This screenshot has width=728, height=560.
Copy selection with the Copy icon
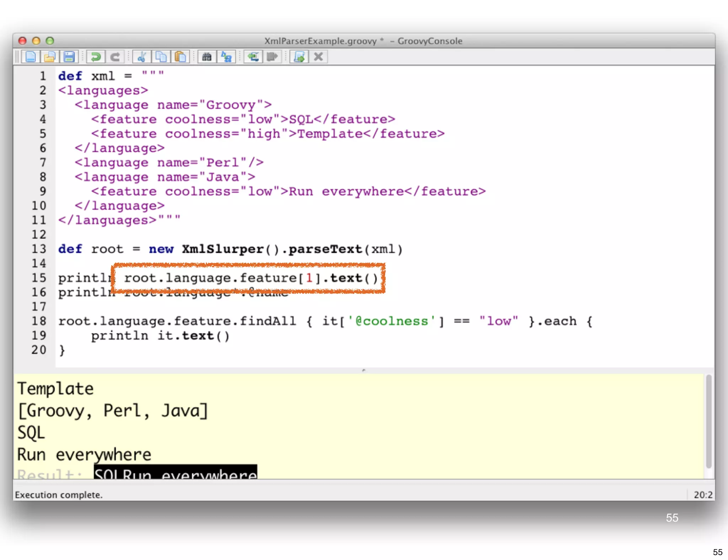[x=161, y=57]
